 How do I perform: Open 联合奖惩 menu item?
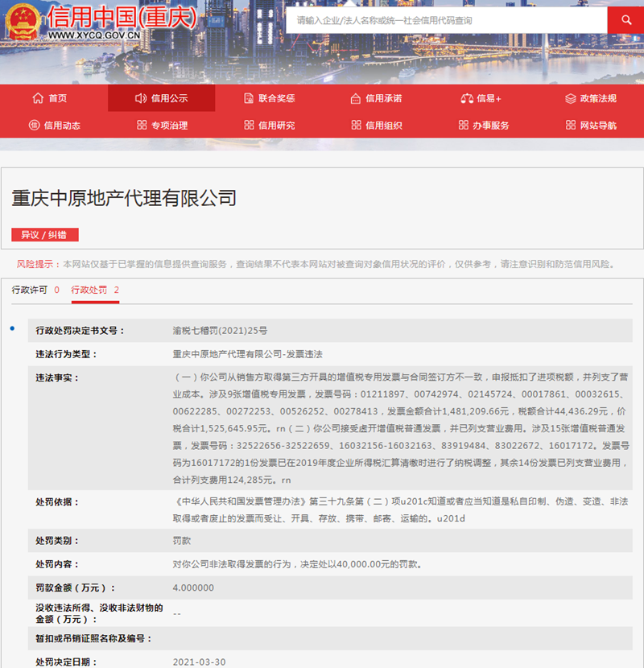coord(277,98)
